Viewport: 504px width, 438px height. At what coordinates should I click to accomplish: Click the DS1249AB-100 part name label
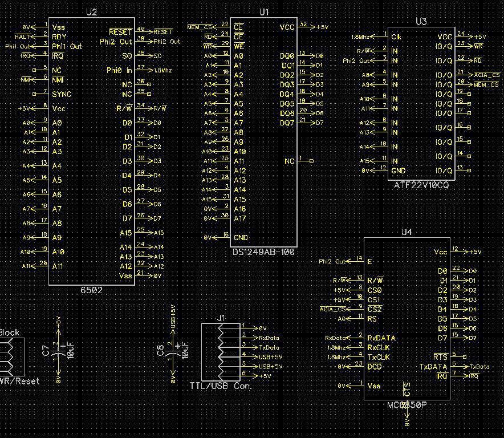click(x=264, y=252)
